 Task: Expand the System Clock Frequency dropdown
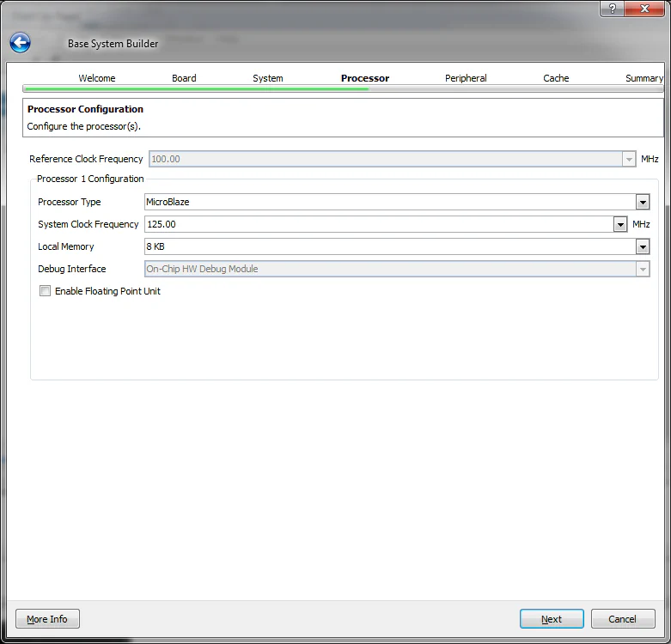coord(619,225)
